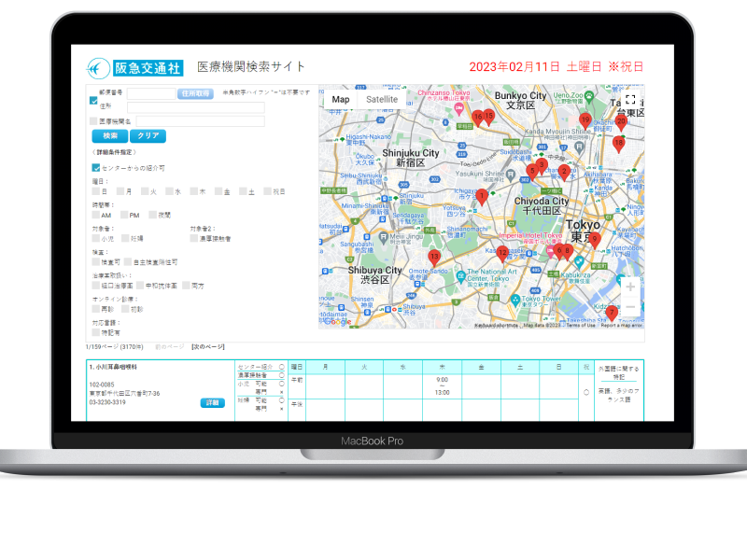Uncheck センターからの紹介可 checkbox

pyautogui.click(x=95, y=168)
